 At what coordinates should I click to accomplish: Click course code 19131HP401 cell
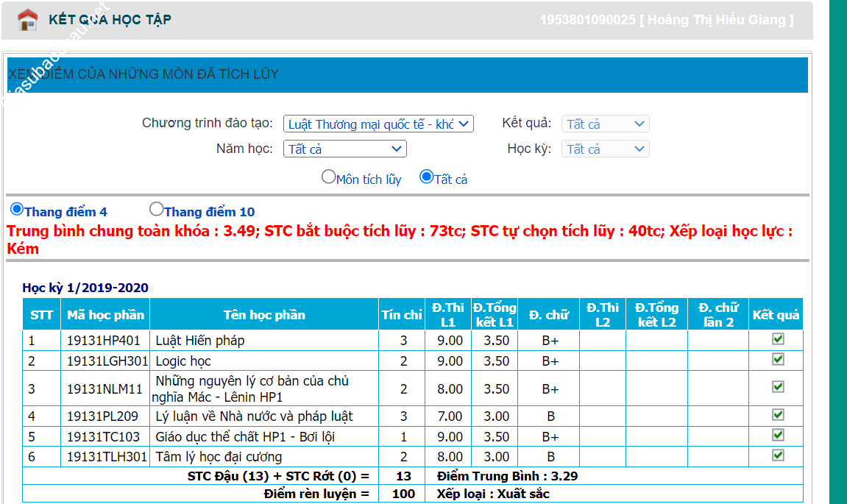(x=104, y=341)
